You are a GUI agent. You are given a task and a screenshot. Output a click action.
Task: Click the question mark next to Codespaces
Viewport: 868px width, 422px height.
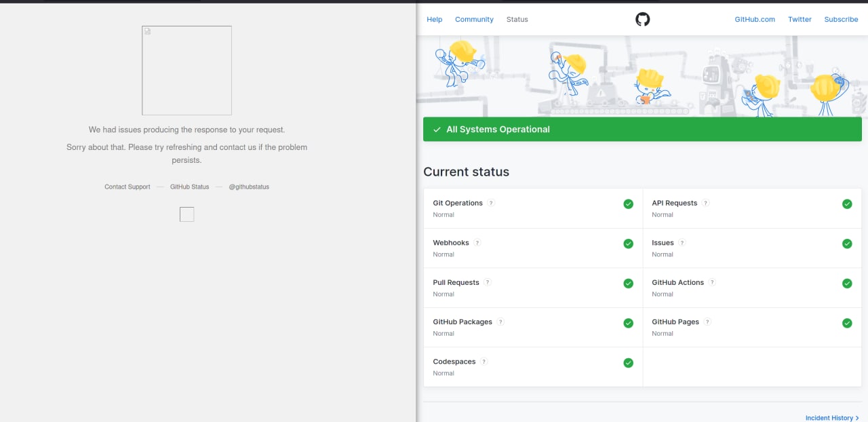pyautogui.click(x=484, y=362)
